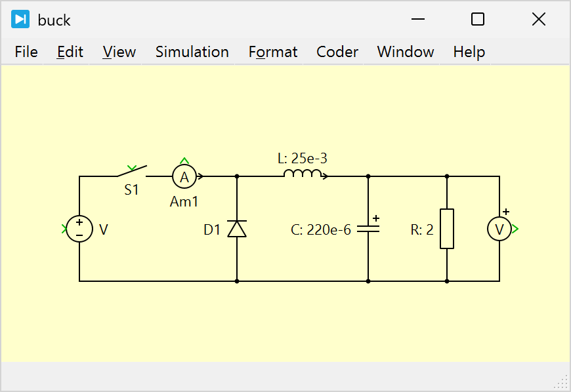Click the inductor coil component
The width and height of the screenshot is (571, 392).
coord(303,174)
